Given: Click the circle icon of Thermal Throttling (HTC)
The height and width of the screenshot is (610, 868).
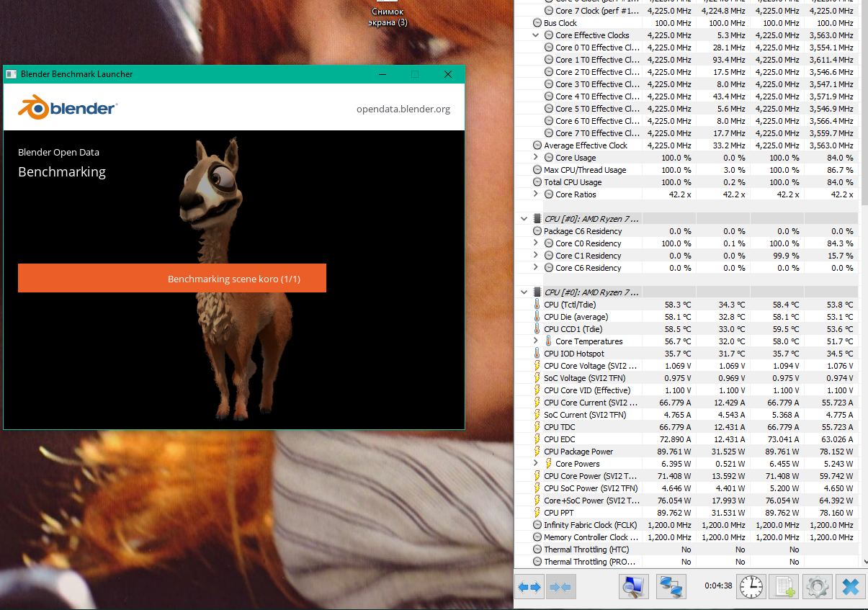Looking at the screenshot, I should pos(537,550).
